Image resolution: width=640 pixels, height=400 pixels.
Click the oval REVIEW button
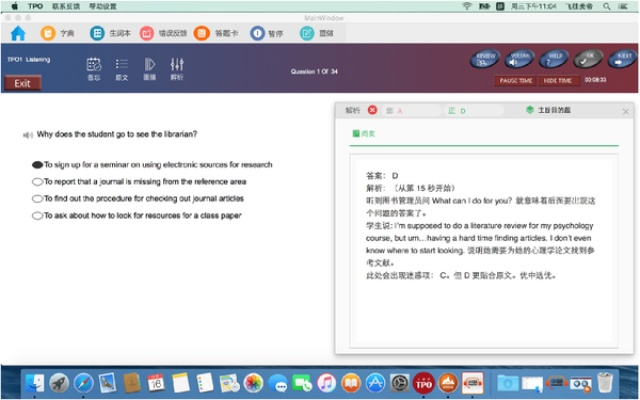[484, 59]
